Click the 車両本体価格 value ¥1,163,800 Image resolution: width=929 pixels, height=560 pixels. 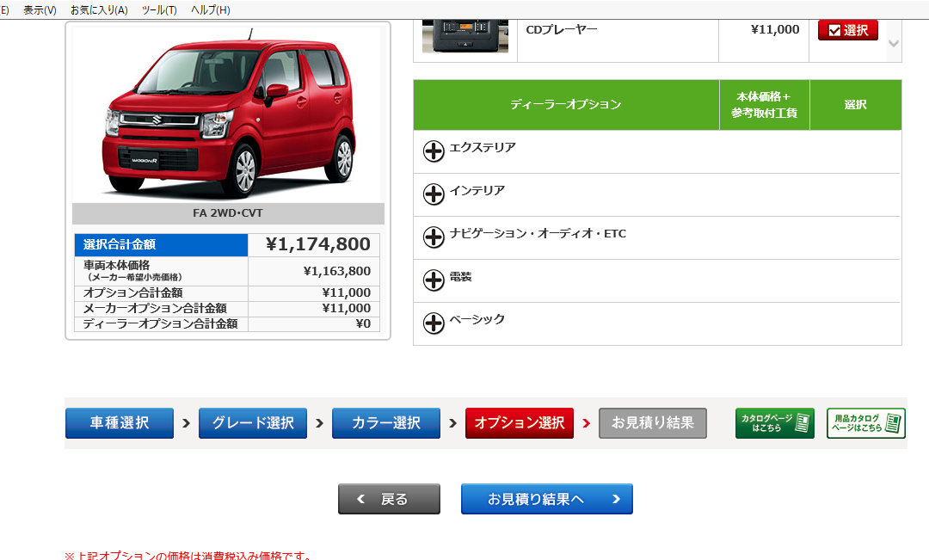pyautogui.click(x=337, y=271)
